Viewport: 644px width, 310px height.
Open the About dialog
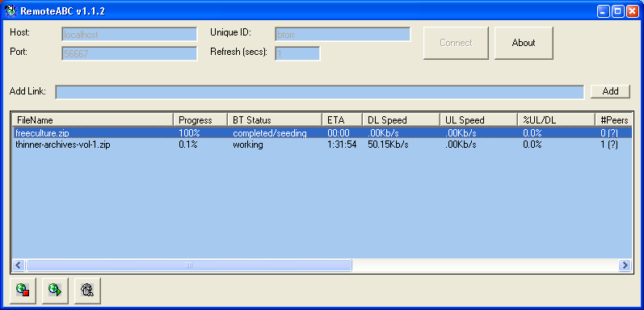click(x=524, y=43)
